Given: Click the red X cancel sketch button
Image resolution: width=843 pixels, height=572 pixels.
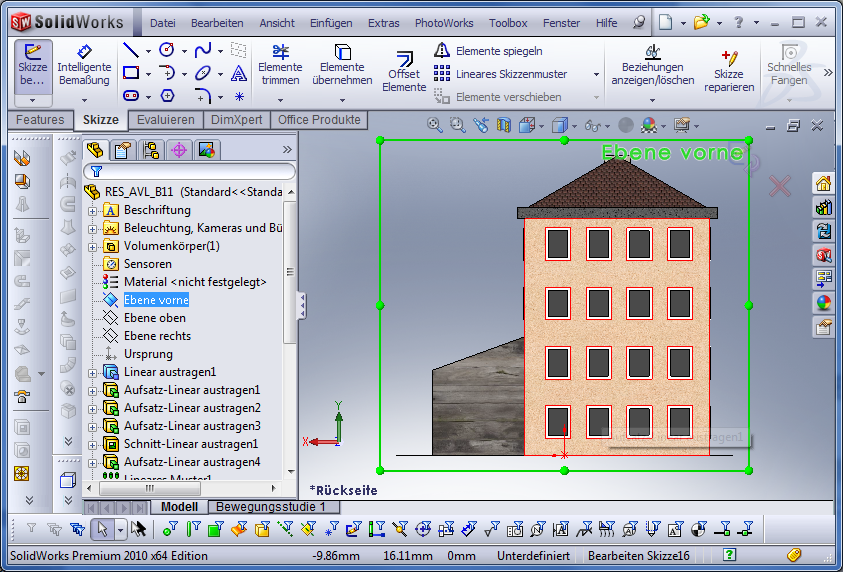Looking at the screenshot, I should [x=780, y=185].
